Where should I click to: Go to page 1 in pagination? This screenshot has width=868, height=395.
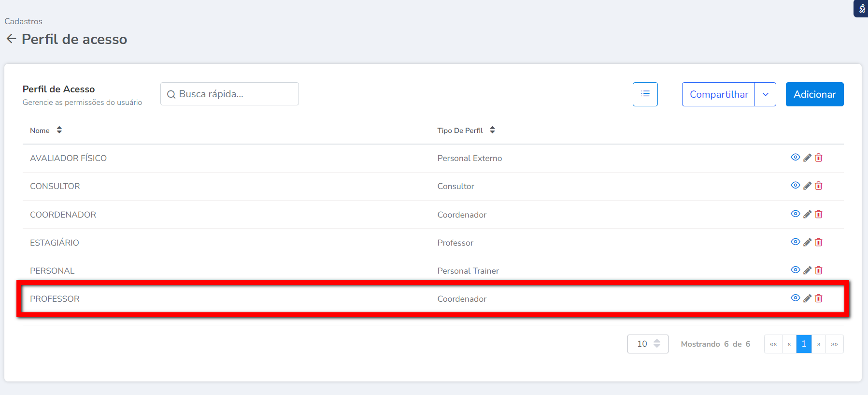pos(804,344)
